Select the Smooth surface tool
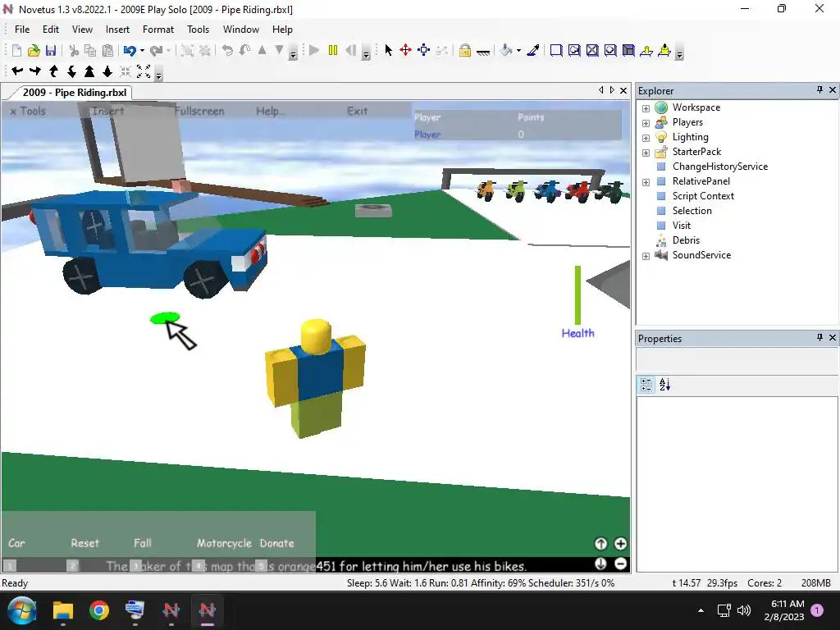 (x=556, y=50)
